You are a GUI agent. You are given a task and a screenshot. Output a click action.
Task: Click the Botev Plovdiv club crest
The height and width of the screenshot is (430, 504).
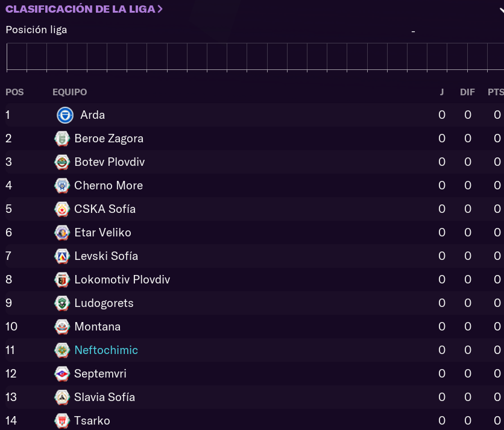pyautogui.click(x=61, y=162)
